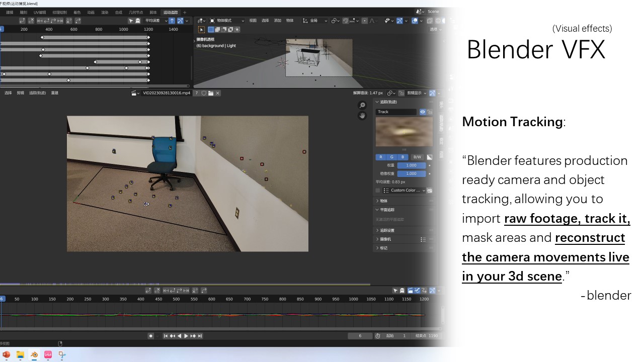
Task: Enable the Custom Color checkbox
Action: click(x=378, y=191)
